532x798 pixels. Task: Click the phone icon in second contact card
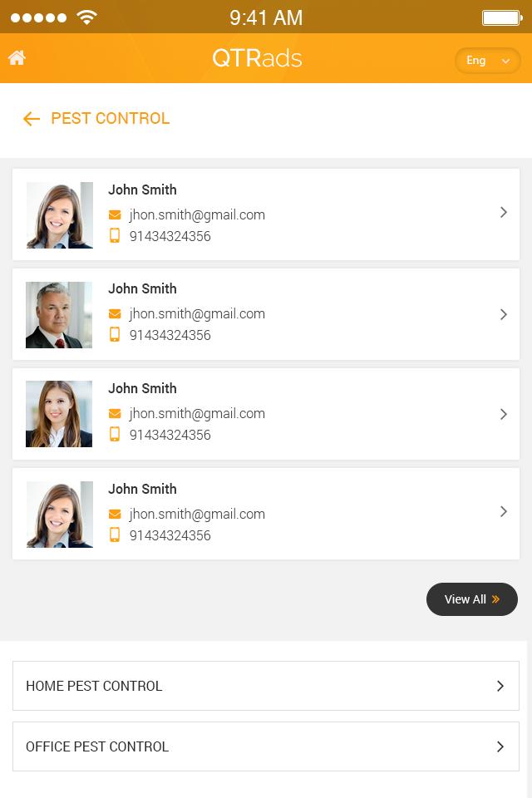tap(115, 335)
